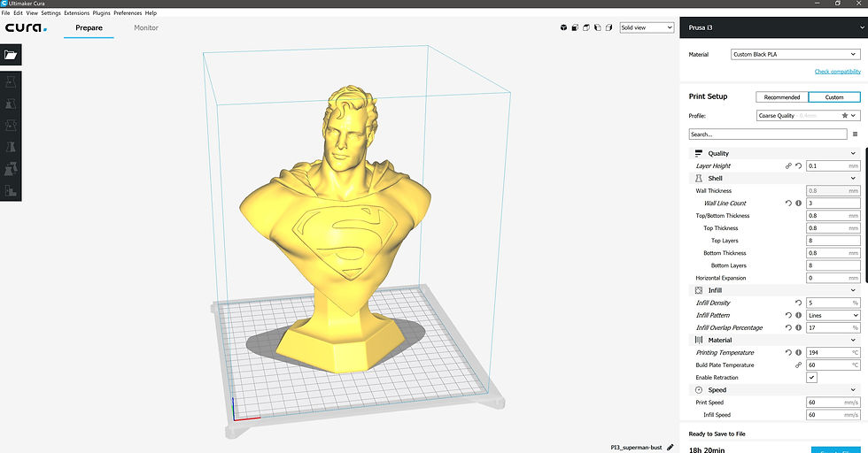Open settings visibility hamburger menu
This screenshot has width=868, height=453.
pyautogui.click(x=856, y=134)
